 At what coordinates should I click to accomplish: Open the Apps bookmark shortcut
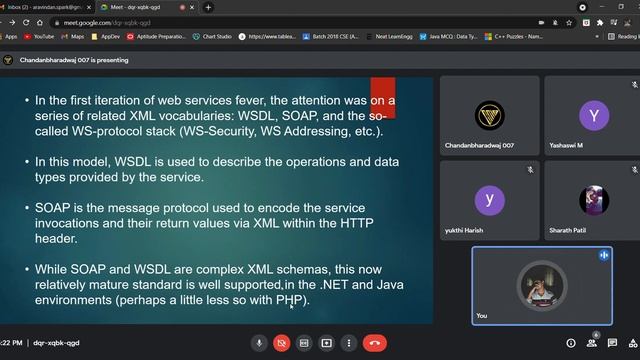click(9, 37)
